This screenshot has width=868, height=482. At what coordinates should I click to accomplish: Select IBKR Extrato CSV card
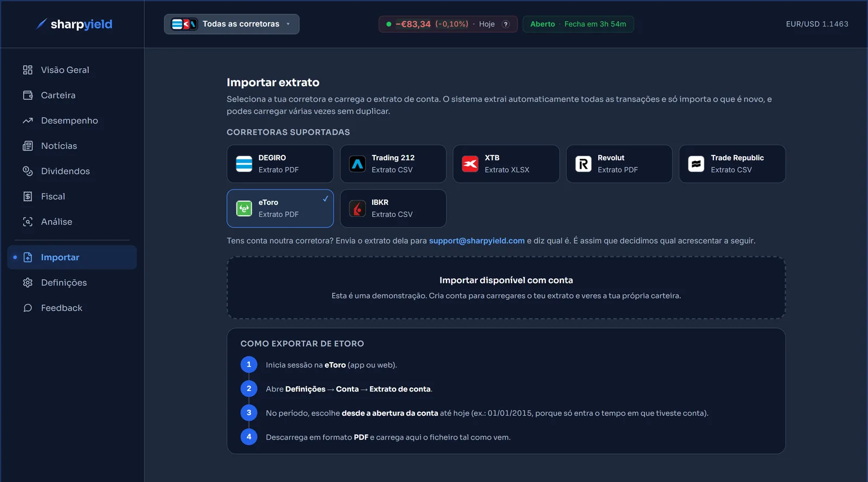pyautogui.click(x=393, y=208)
